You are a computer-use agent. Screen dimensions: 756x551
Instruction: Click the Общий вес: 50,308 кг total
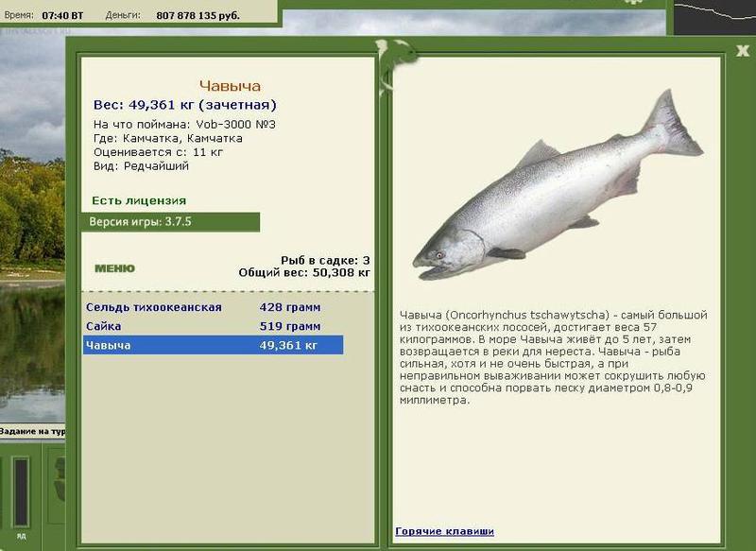tap(304, 273)
